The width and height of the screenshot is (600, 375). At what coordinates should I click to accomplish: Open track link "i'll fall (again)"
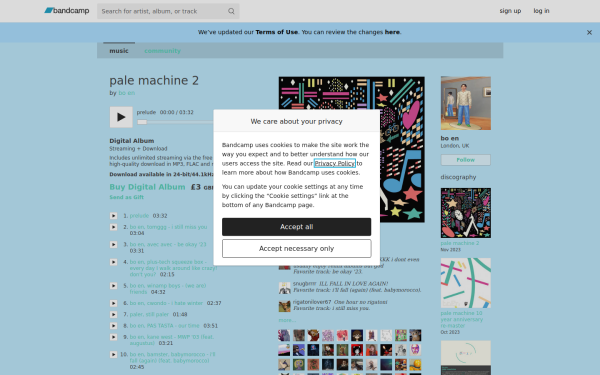tap(173, 358)
